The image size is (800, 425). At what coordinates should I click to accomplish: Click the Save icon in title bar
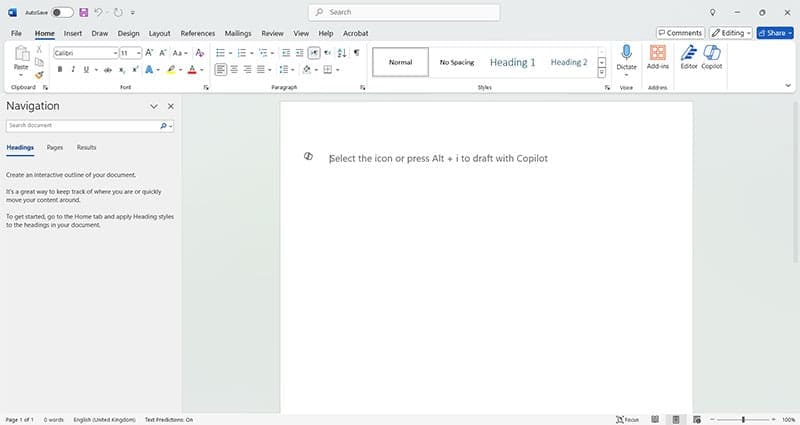click(x=83, y=12)
